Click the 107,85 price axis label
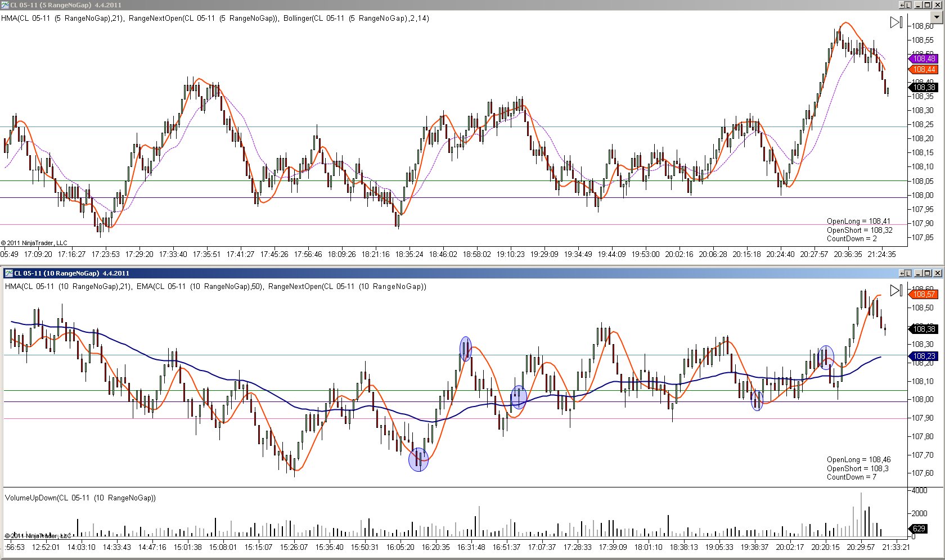The image size is (945, 560). 922,237
